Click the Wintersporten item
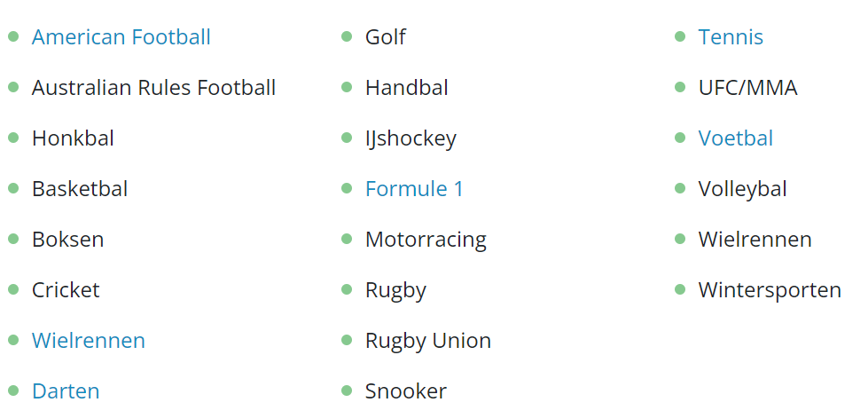 point(770,290)
